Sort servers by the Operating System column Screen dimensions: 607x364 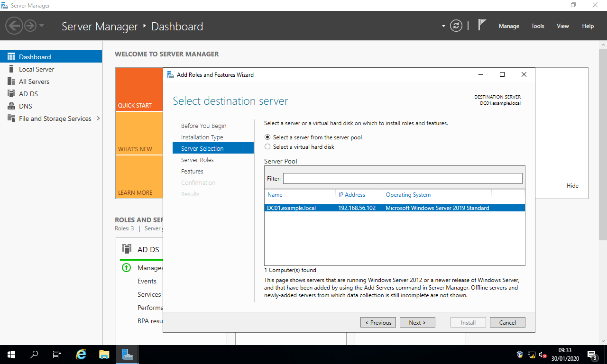point(408,194)
